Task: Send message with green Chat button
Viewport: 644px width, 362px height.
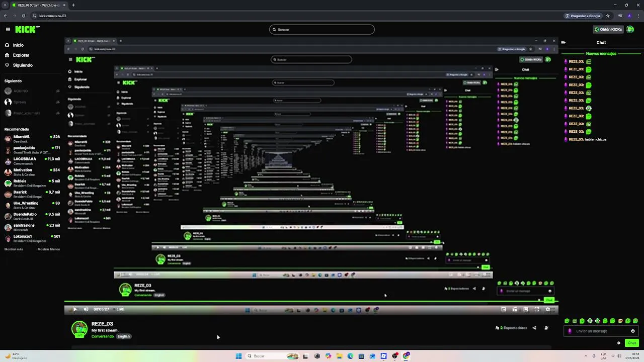Action: [x=632, y=343]
